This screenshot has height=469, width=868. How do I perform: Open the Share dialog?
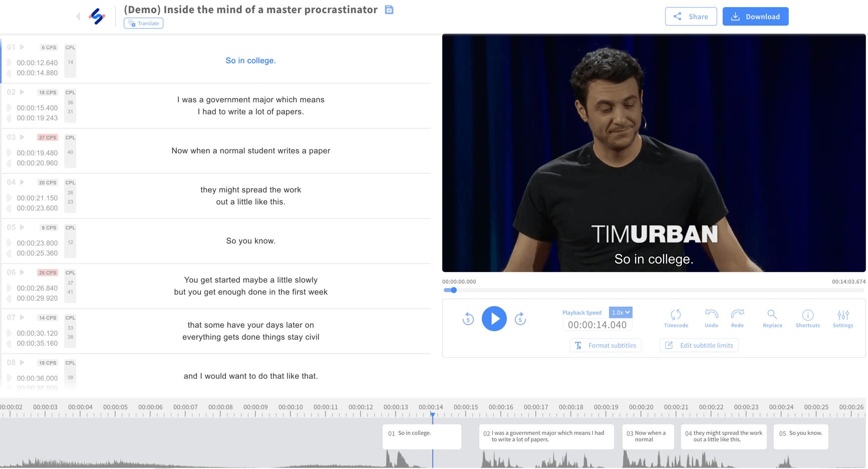click(x=691, y=17)
